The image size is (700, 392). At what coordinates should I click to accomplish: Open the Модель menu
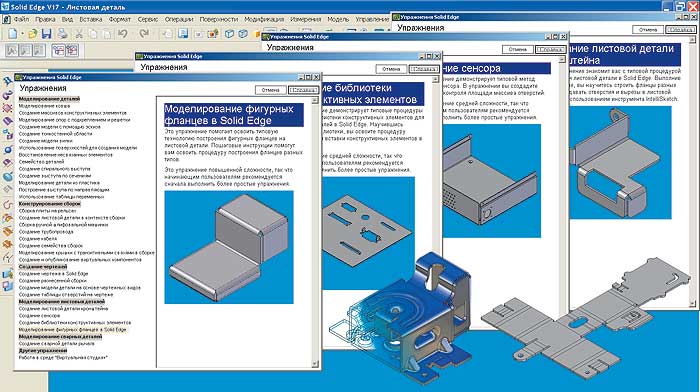(338, 20)
